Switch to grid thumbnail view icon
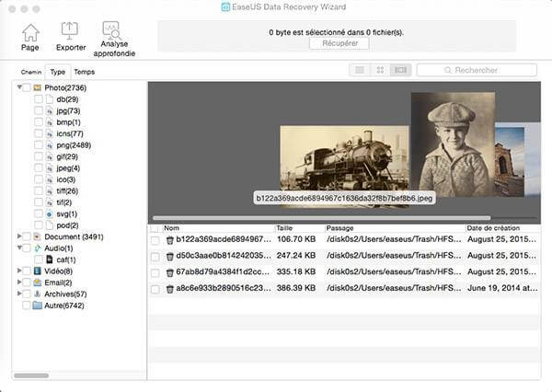Screen dimensions: 552x392 380,70
